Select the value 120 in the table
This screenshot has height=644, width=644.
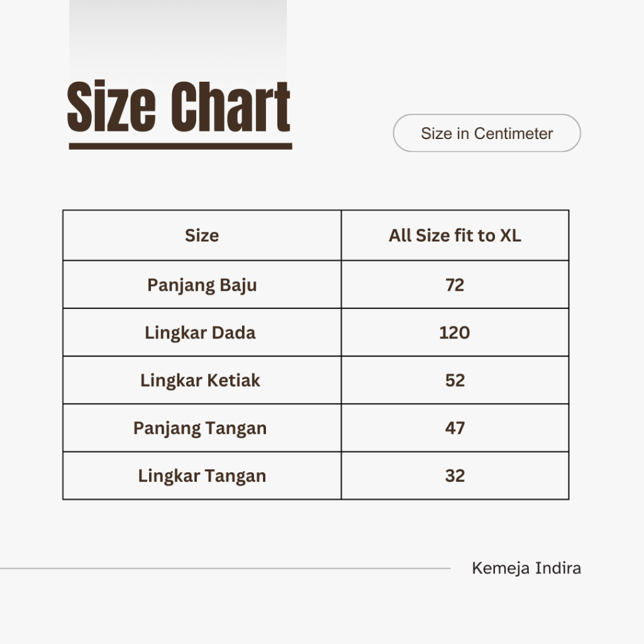click(455, 333)
